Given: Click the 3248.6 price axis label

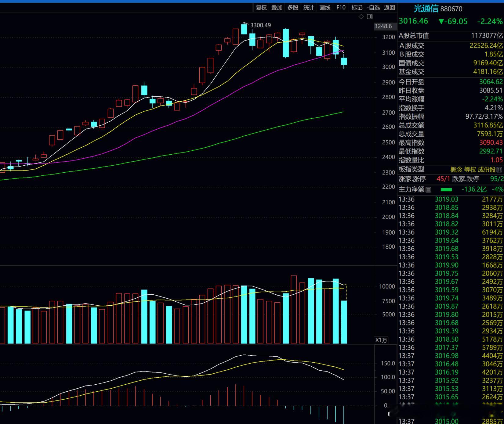Looking at the screenshot, I should 383,26.
